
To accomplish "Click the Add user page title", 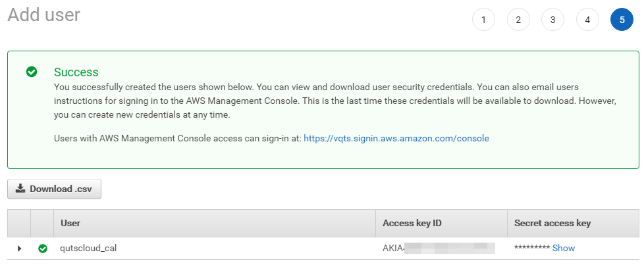I will [43, 15].
